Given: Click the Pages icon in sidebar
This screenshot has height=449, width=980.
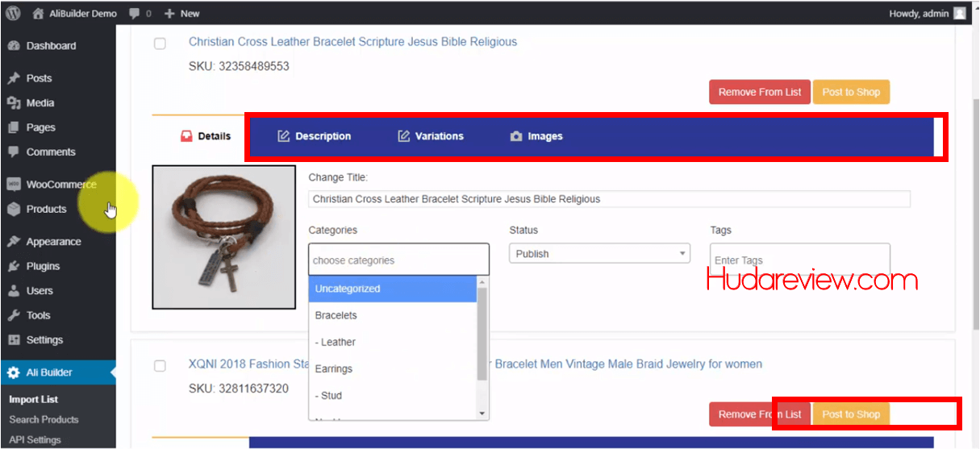Looking at the screenshot, I should [x=14, y=127].
